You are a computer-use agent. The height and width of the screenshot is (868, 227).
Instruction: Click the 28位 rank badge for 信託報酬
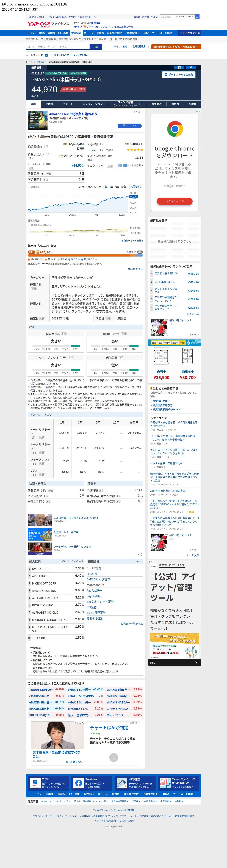(x=127, y=144)
